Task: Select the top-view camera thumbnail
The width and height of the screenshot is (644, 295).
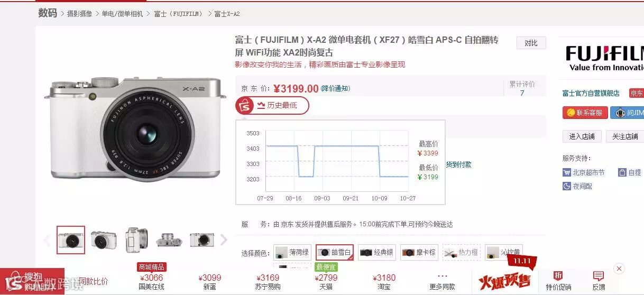Action: tap(169, 240)
